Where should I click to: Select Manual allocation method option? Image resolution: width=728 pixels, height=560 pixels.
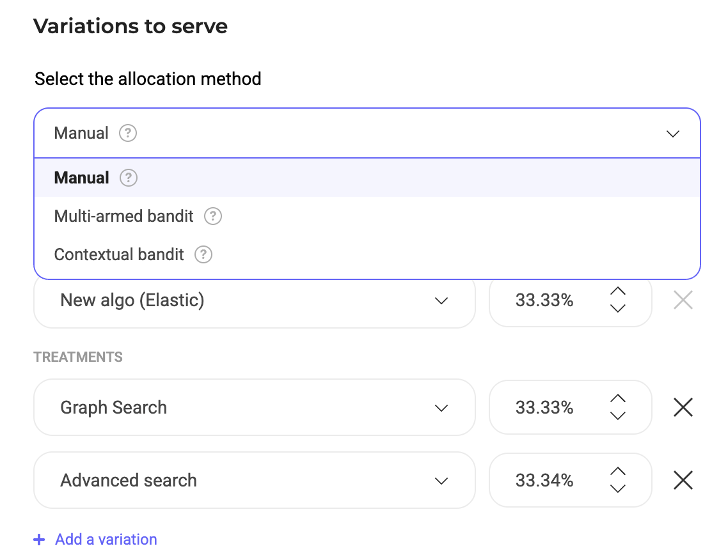[x=82, y=178]
